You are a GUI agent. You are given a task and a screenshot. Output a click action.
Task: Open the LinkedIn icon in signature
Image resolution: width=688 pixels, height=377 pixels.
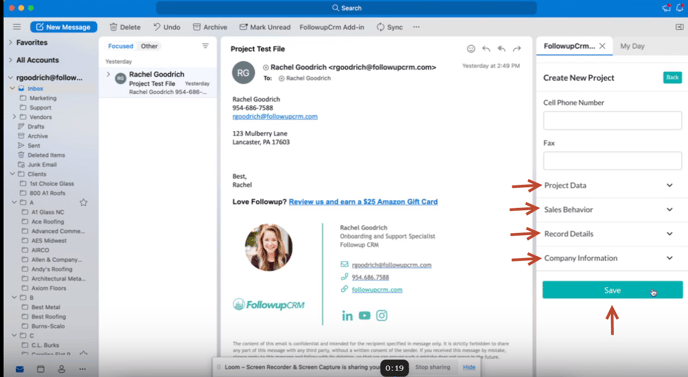(x=347, y=316)
